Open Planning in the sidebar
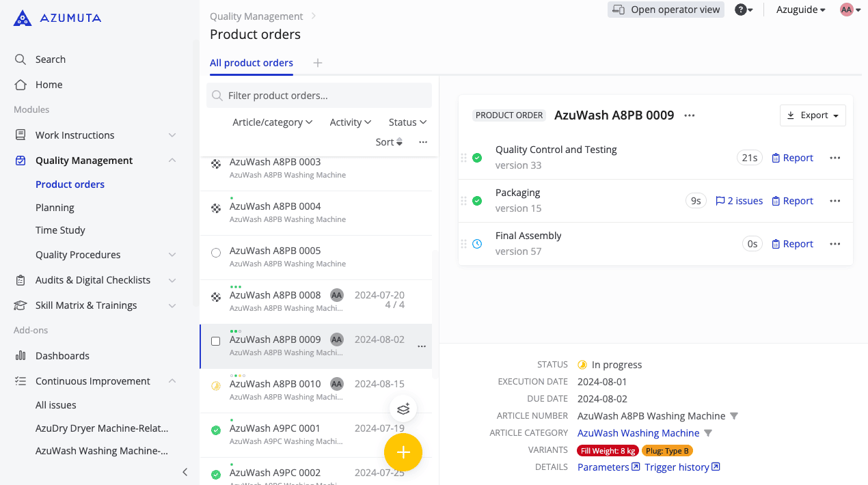 coord(55,208)
